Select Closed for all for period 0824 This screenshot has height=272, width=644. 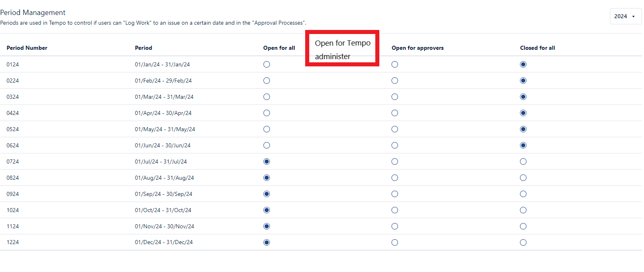click(523, 178)
